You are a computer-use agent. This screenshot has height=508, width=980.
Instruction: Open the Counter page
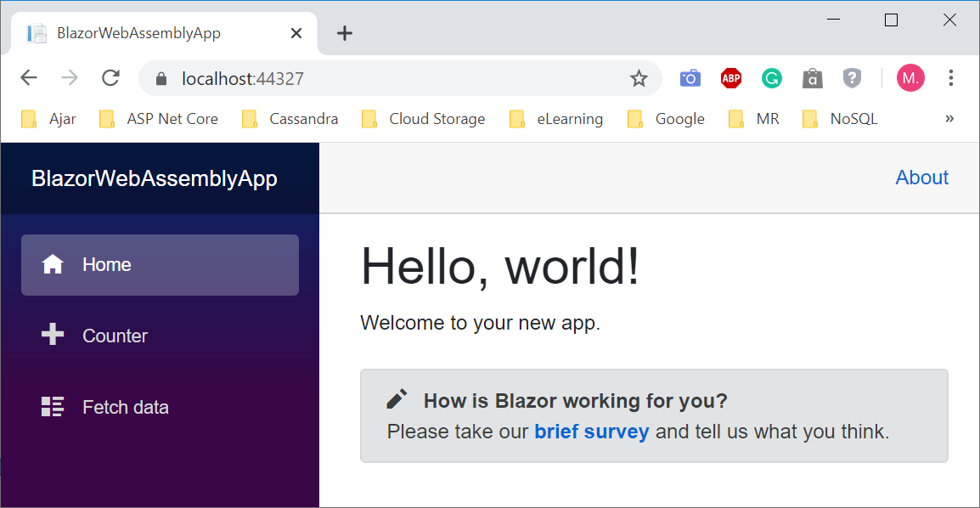(x=115, y=335)
